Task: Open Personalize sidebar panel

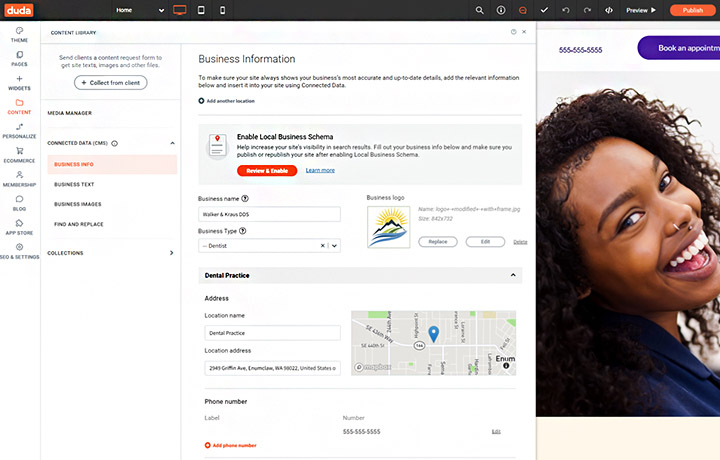Action: click(x=19, y=131)
